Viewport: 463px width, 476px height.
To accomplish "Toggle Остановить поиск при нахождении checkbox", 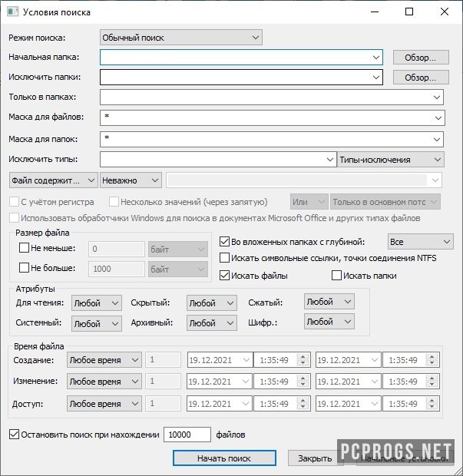I will [15, 435].
